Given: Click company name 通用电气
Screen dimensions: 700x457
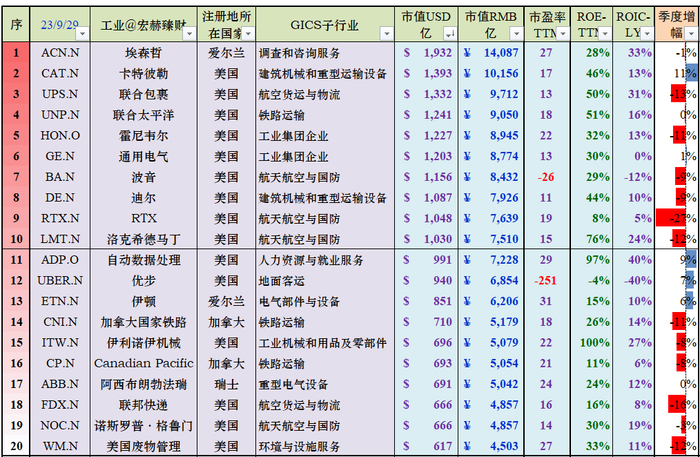Looking at the screenshot, I should click(x=143, y=156).
